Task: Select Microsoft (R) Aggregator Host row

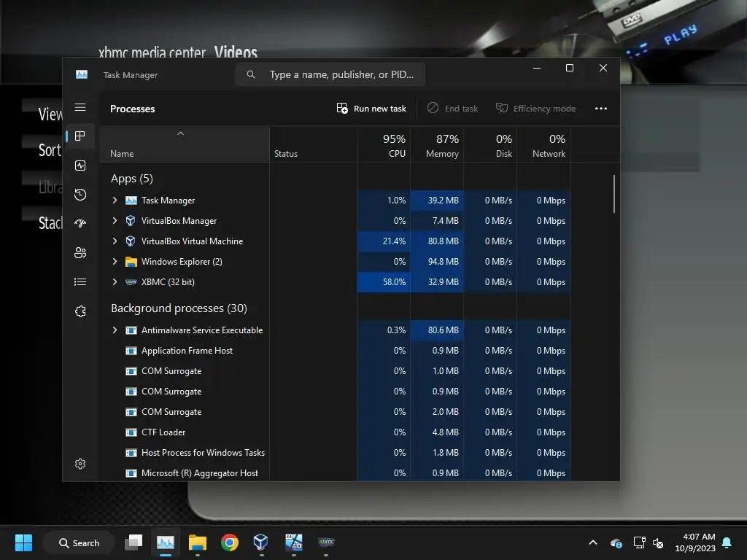Action: [x=334, y=472]
